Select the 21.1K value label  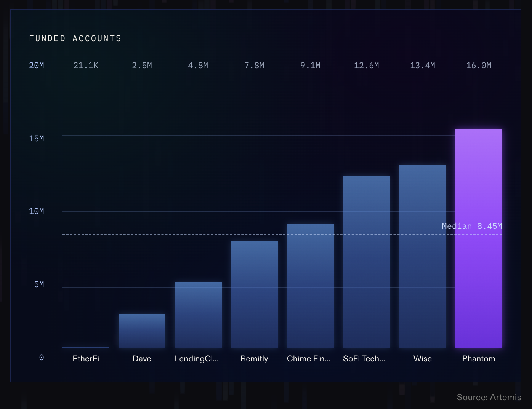point(86,66)
